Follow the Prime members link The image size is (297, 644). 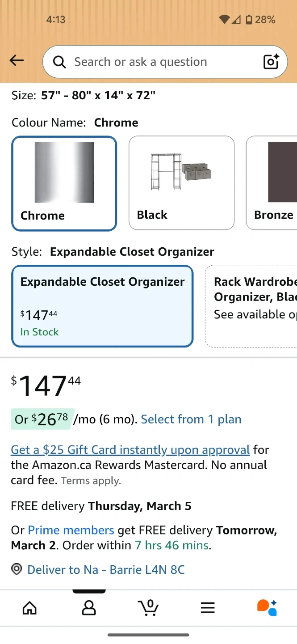coord(71,530)
